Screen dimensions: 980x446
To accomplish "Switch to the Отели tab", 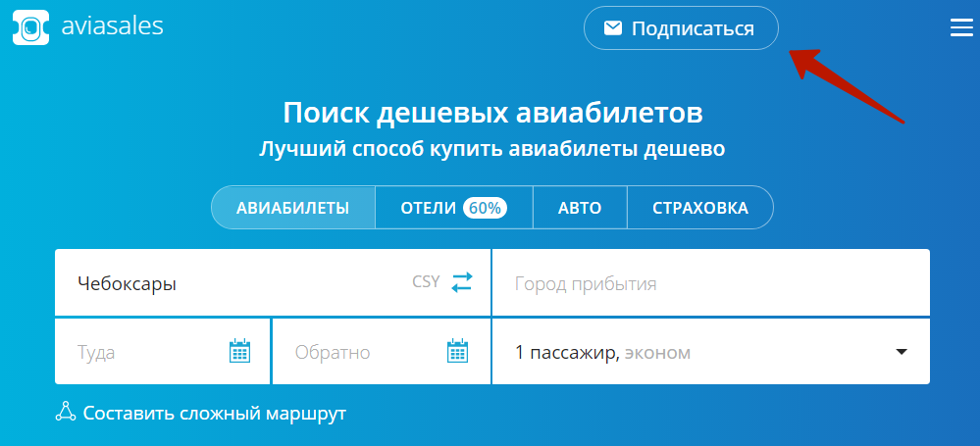I will coord(430,208).
